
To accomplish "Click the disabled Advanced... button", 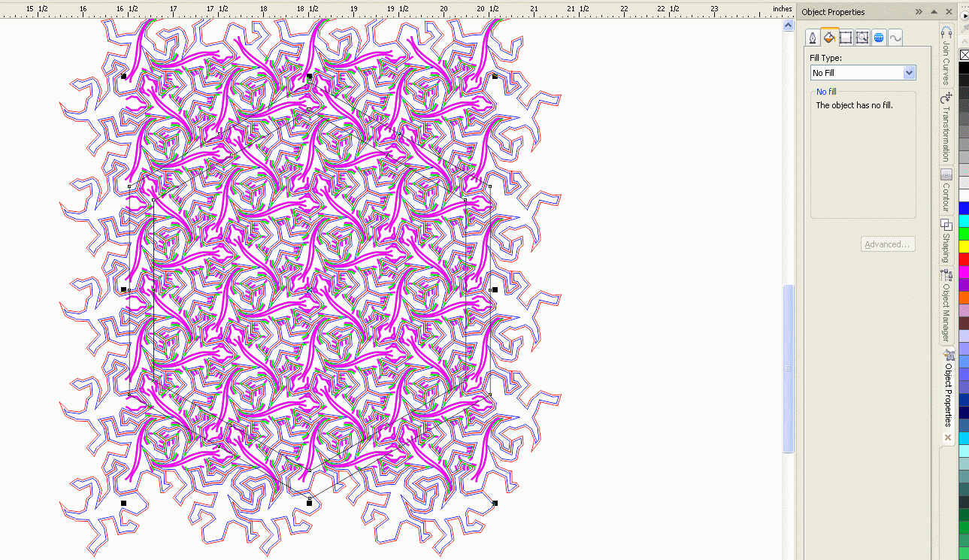I will (x=888, y=244).
